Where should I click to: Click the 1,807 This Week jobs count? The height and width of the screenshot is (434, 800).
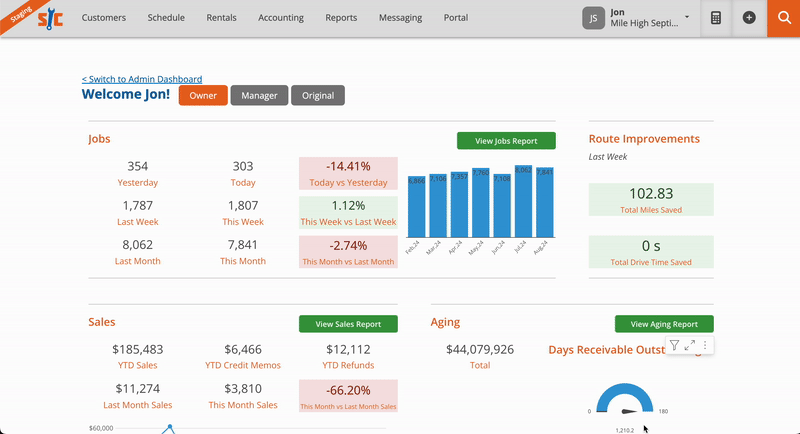243,206
